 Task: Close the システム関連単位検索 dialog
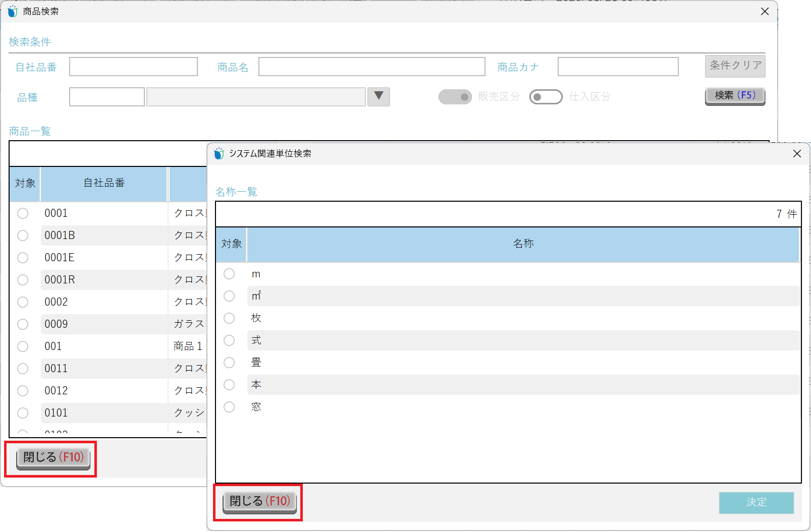797,154
